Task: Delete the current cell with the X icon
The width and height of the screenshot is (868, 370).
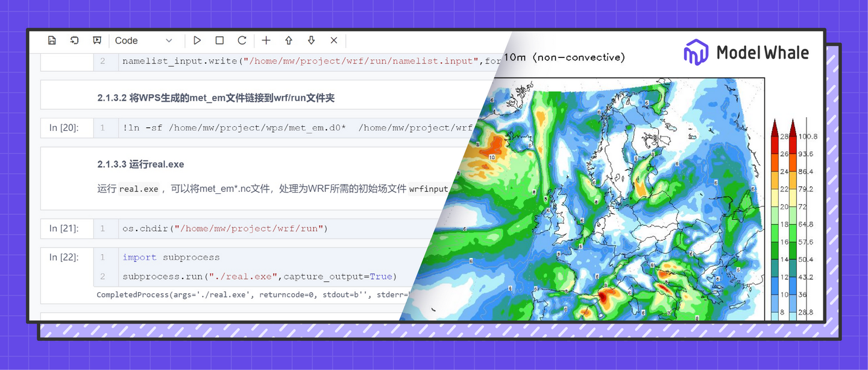Action: (x=333, y=40)
